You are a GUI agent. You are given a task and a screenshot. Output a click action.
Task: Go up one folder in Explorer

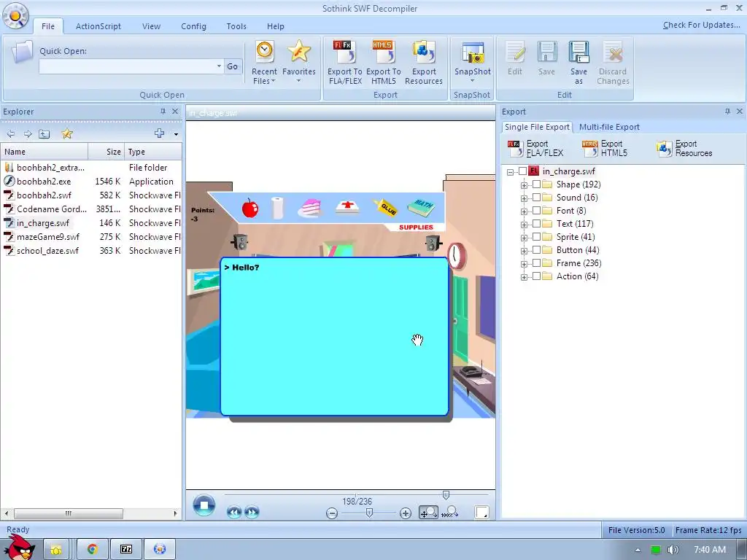pyautogui.click(x=44, y=134)
